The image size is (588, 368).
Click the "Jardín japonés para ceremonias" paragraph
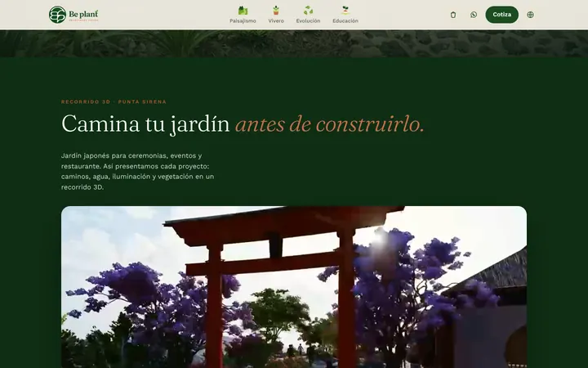tap(138, 171)
